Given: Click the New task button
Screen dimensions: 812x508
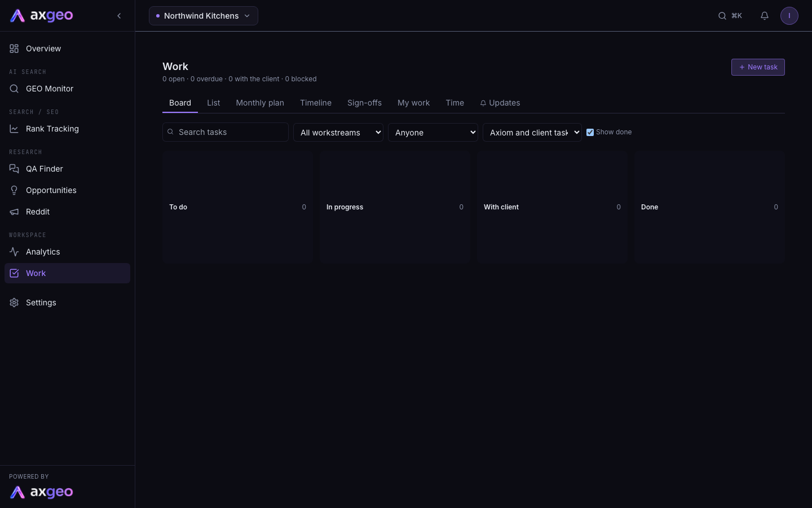Looking at the screenshot, I should pyautogui.click(x=758, y=67).
